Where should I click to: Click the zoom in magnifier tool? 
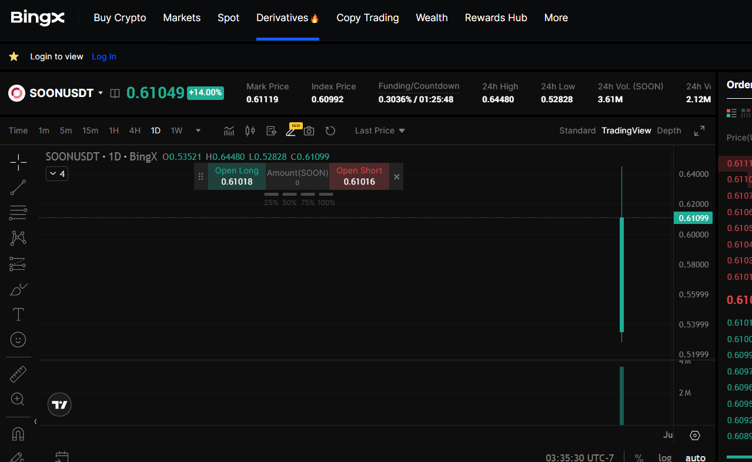pos(18,400)
